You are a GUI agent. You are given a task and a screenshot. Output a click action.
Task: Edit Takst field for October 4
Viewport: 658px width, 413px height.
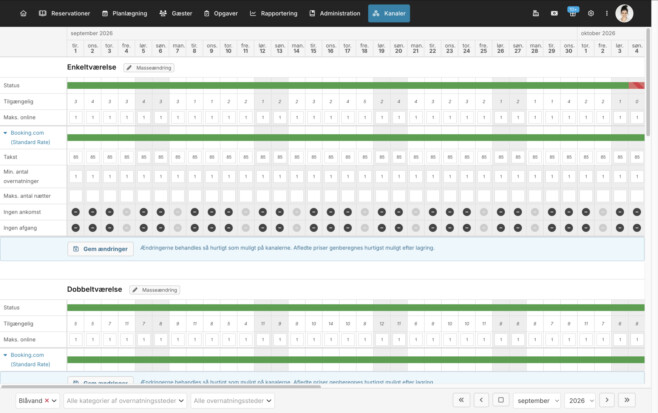[x=637, y=157]
